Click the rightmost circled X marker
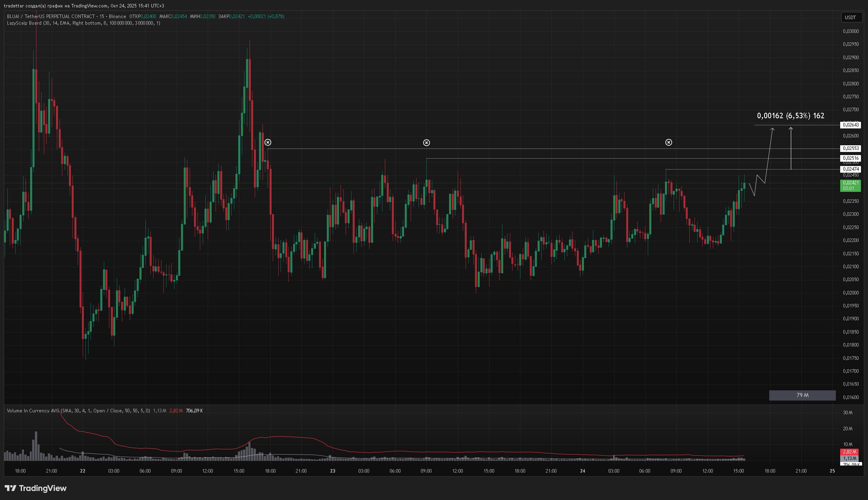This screenshot has width=868, height=500. click(669, 142)
